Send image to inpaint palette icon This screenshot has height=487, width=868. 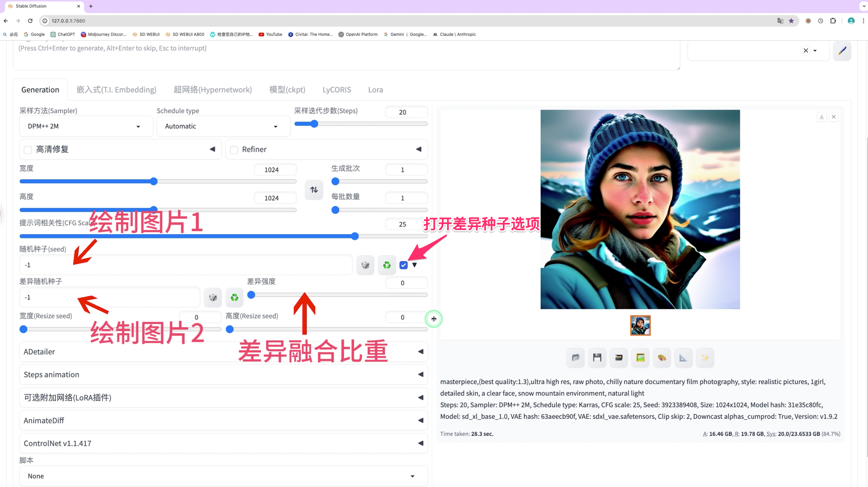coord(662,357)
